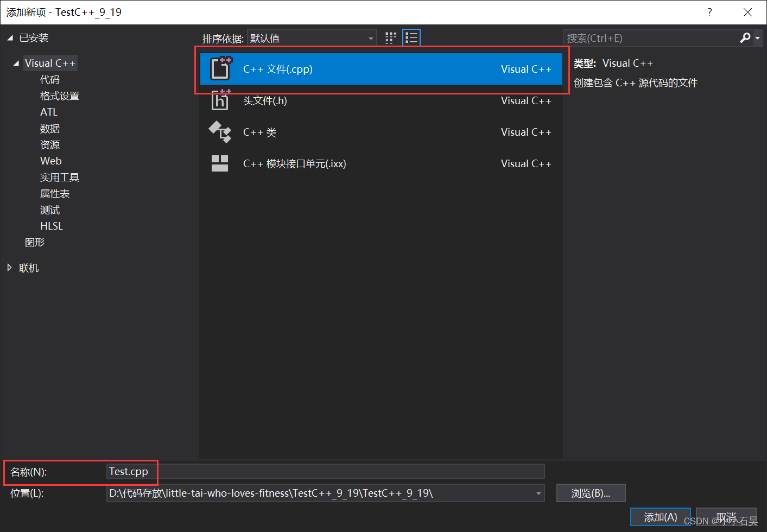Click the C++ 文件(.cpp) item label
Image resolution: width=767 pixels, height=532 pixels.
tap(278, 69)
